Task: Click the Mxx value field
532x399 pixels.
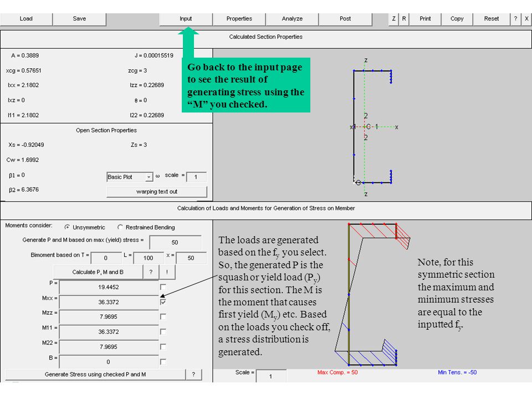Action: click(x=109, y=303)
